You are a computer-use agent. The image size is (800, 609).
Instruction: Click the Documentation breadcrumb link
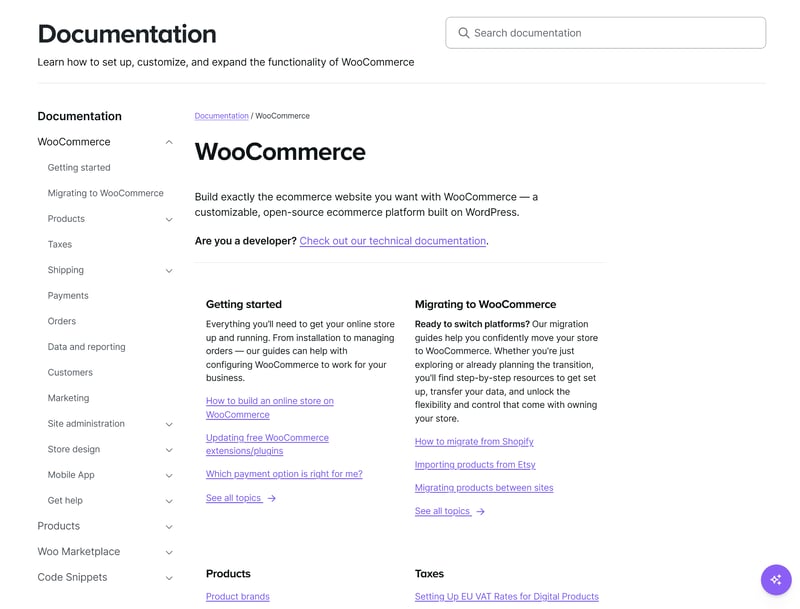click(x=221, y=116)
